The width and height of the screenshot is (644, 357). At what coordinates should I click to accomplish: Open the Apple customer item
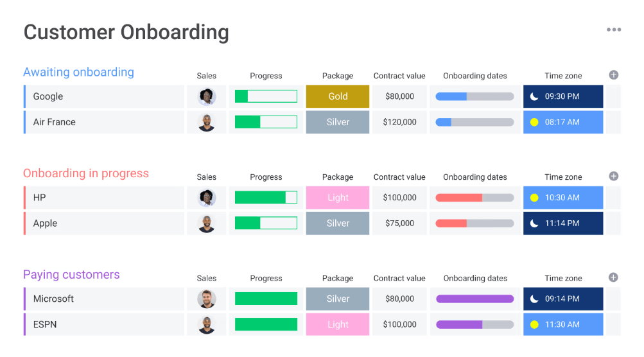click(x=45, y=223)
